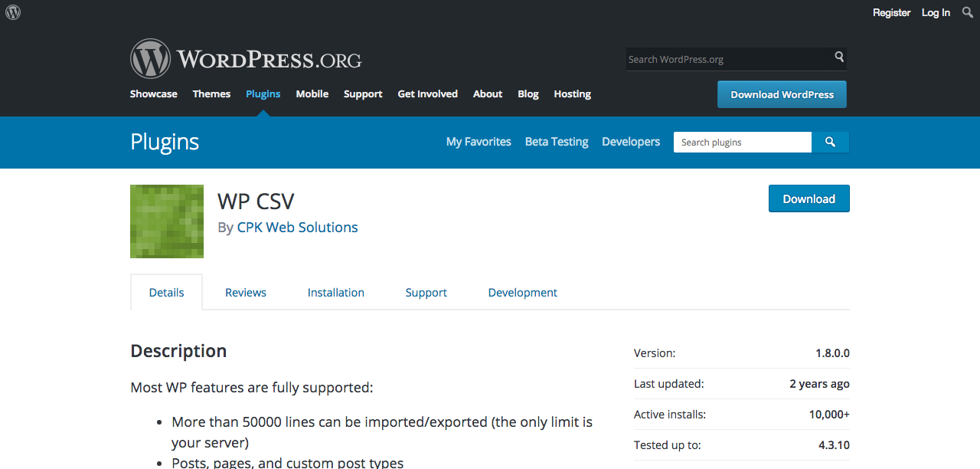The width and height of the screenshot is (980, 469).
Task: Open the Mobile menu item
Action: [312, 94]
